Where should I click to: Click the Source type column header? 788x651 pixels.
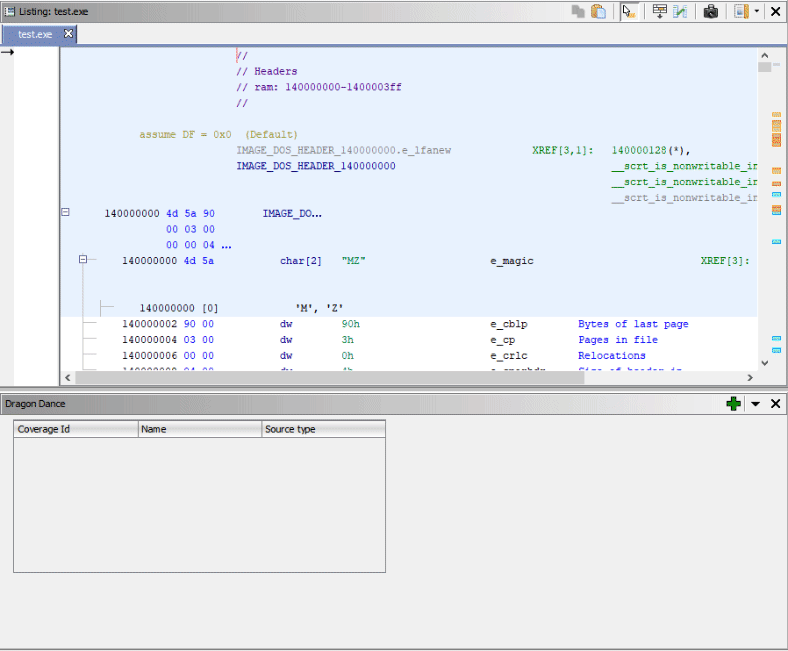point(323,429)
